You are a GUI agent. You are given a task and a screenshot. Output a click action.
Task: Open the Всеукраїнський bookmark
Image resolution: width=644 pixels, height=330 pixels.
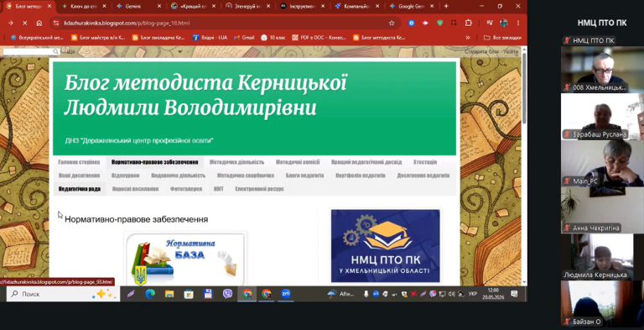coord(36,38)
